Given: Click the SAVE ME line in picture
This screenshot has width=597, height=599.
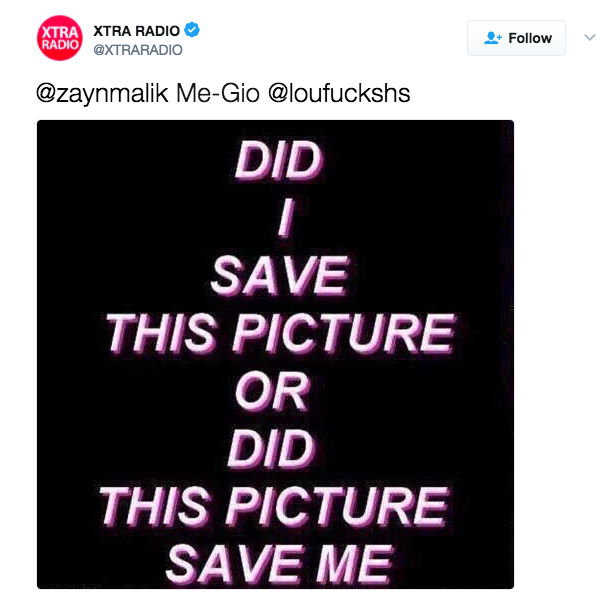Looking at the screenshot, I should point(279,564).
